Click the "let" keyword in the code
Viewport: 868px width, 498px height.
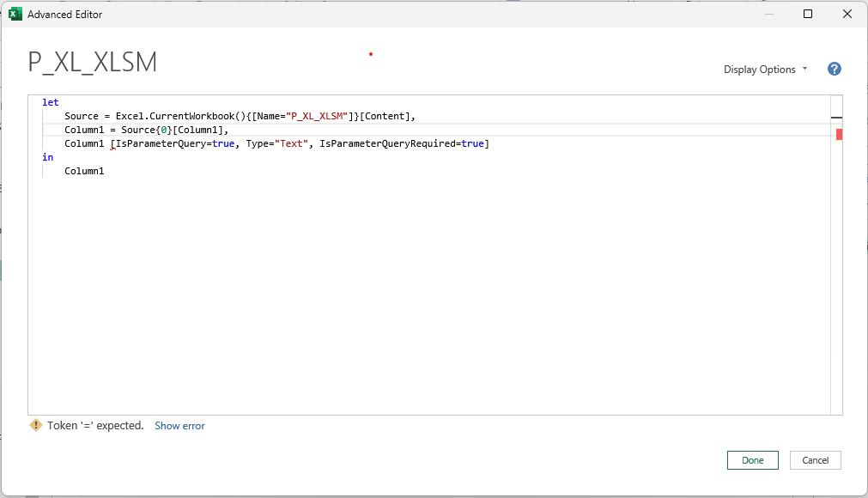pos(51,102)
